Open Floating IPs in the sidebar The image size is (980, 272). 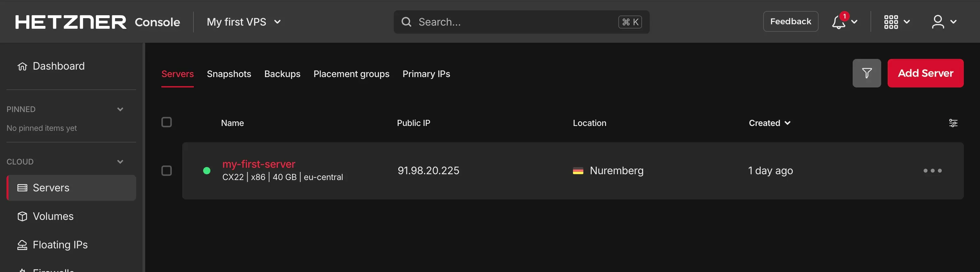point(71,245)
